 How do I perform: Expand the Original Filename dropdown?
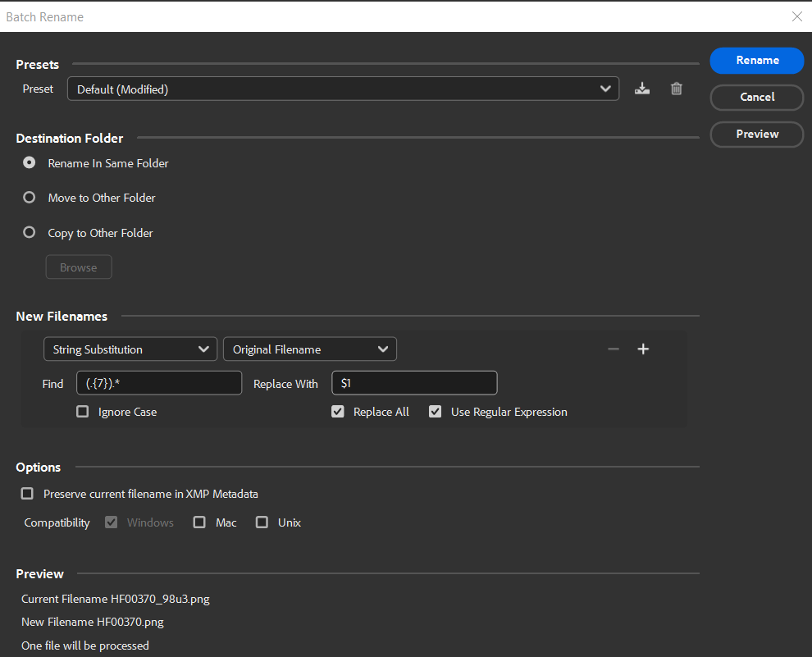coord(309,349)
